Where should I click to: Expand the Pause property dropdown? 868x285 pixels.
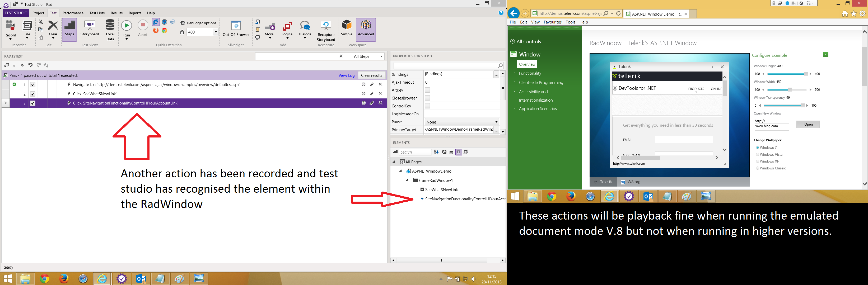(496, 122)
